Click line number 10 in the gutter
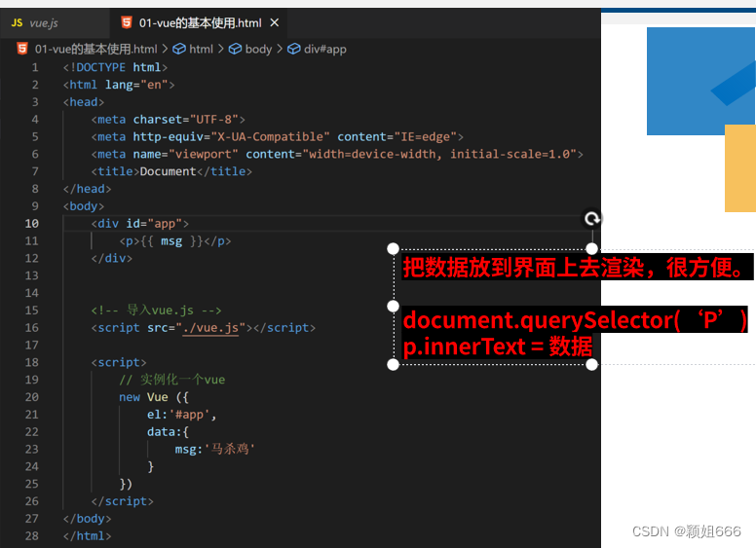756x548 pixels. tap(32, 224)
